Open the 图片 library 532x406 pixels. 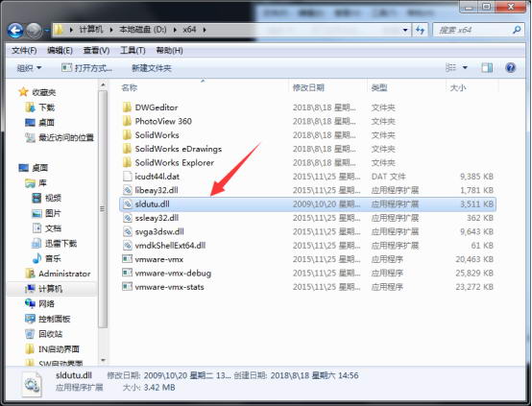point(53,213)
